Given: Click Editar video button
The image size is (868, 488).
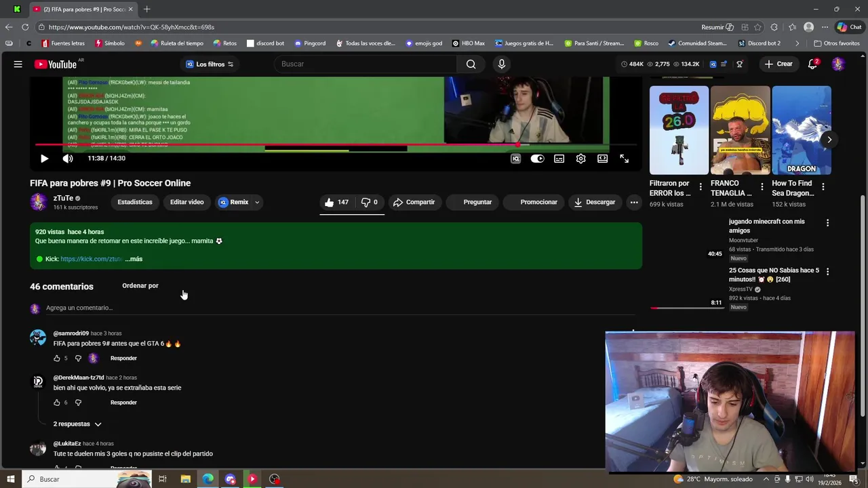Looking at the screenshot, I should click(186, 202).
